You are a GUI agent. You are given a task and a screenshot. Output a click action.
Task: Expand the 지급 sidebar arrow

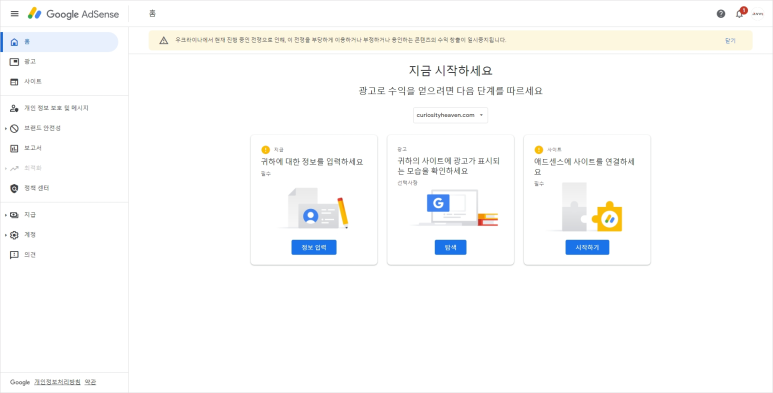tap(6, 215)
